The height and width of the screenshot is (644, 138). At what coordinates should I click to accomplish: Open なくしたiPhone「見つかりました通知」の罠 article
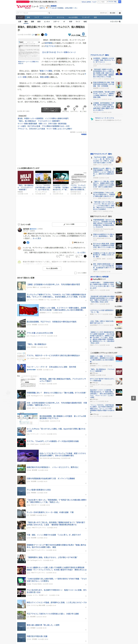tap(56, 430)
